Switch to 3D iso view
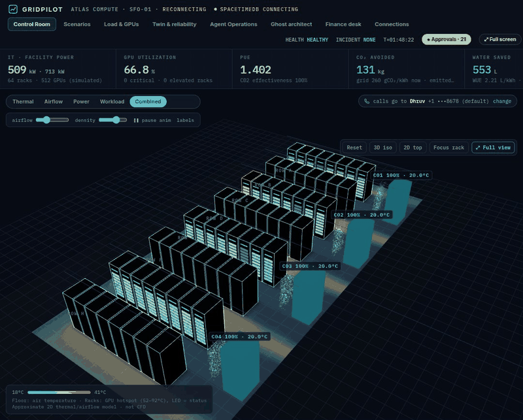Screen dimensions: 523x420 pos(383,148)
